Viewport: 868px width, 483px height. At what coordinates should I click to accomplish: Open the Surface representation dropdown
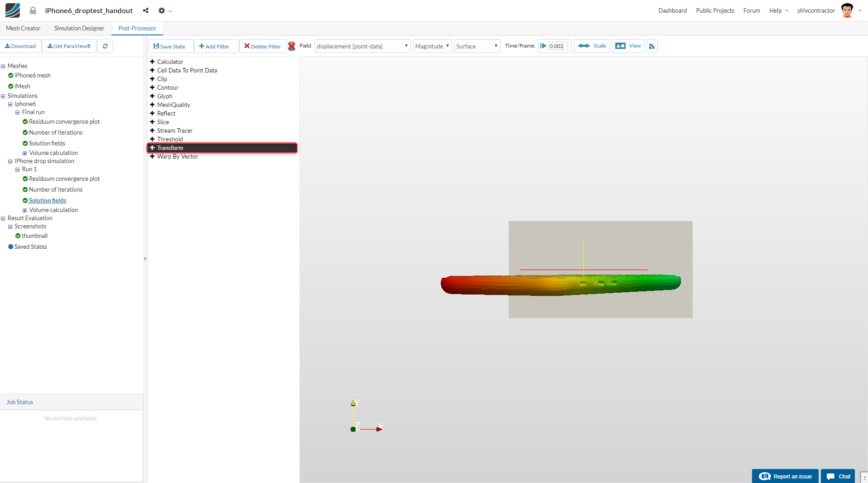(477, 46)
